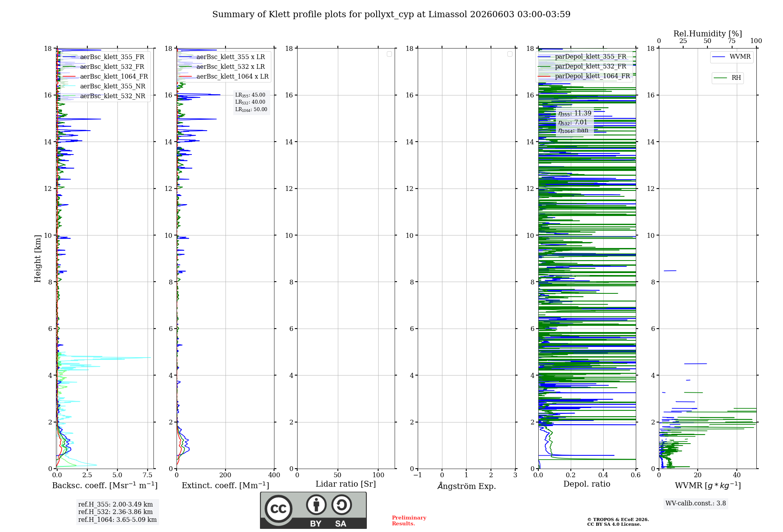Viewport: 783px width, 532px height.
Task: Click the LR532: 40.00 annotation
Action: click(250, 102)
